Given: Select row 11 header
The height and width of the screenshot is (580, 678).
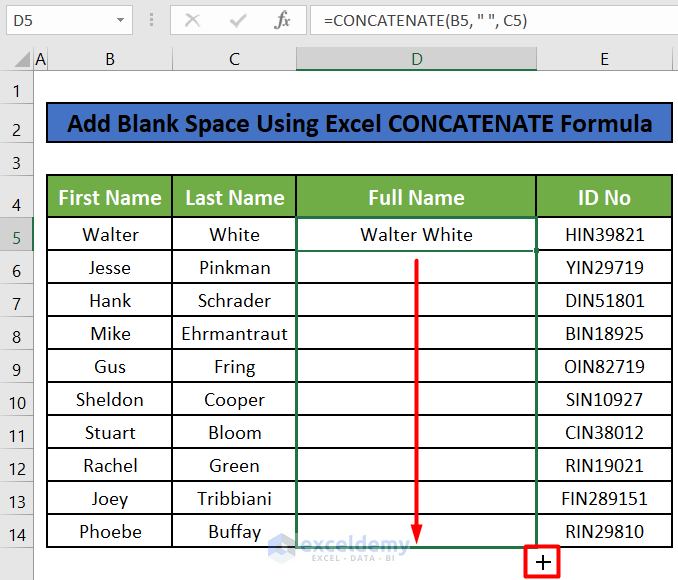Looking at the screenshot, I should coord(16,432).
